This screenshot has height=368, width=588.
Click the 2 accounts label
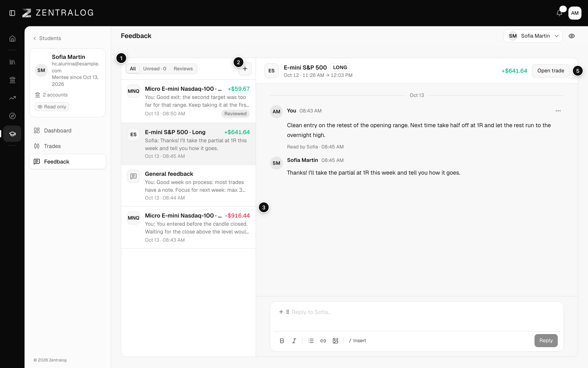tap(51, 95)
